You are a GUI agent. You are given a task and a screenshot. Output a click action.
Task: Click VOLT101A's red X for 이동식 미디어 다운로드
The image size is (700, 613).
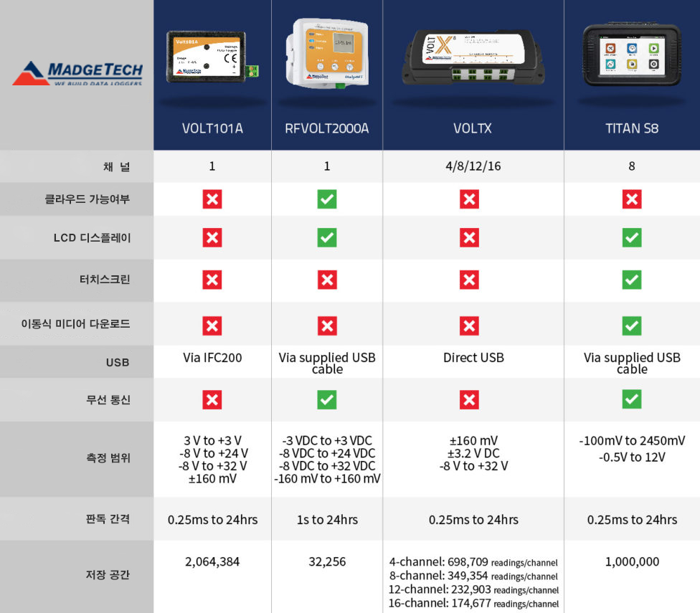click(212, 325)
